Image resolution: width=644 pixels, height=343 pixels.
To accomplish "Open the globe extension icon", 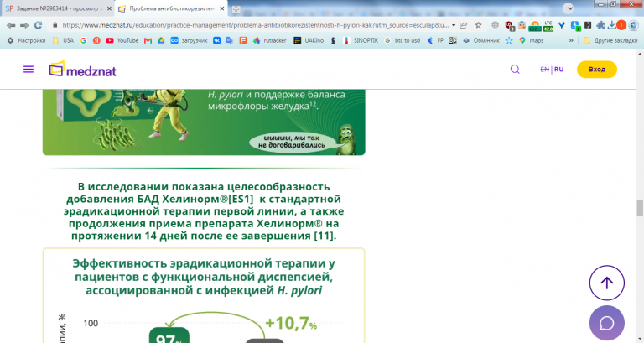I will pos(496,25).
